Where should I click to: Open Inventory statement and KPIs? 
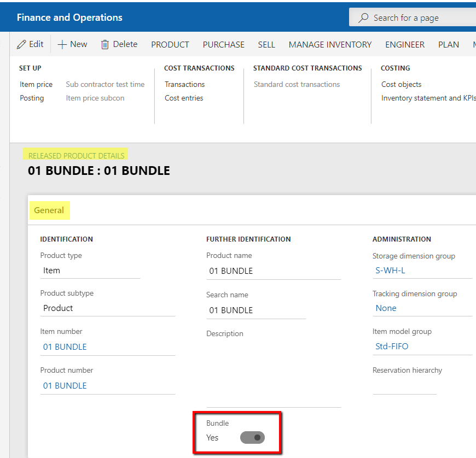428,98
